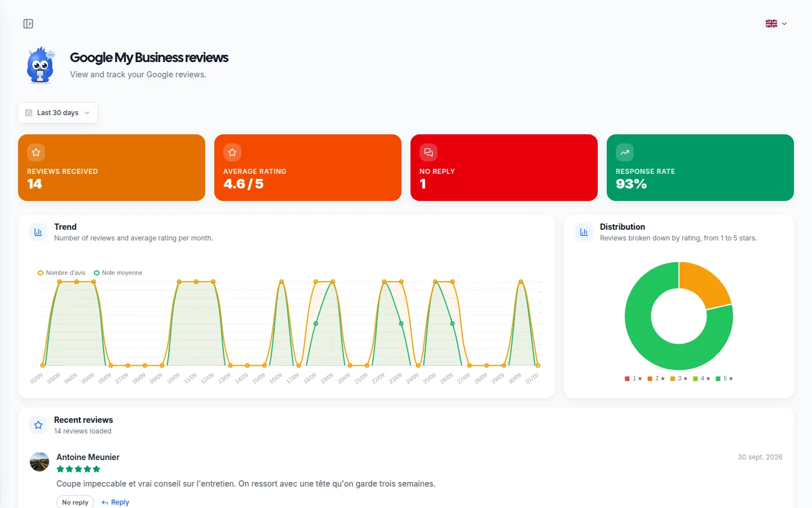Toggle the 5 star legend entry

pos(725,379)
